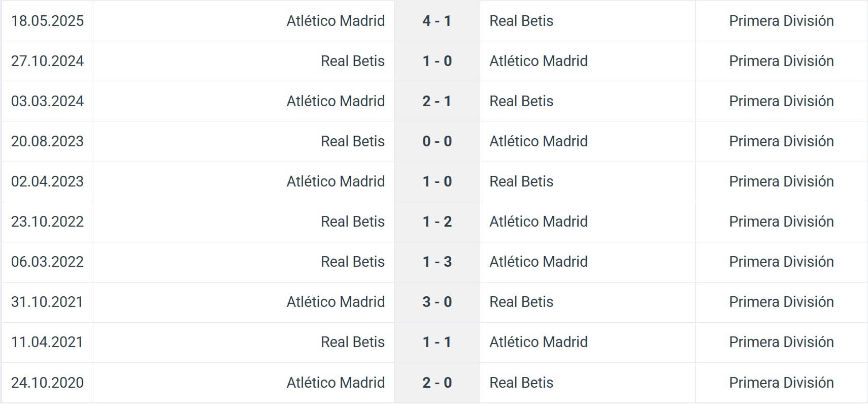The height and width of the screenshot is (405, 868).
Task: Click the 1 - 0 score on 02.04.2023
Action: click(437, 181)
